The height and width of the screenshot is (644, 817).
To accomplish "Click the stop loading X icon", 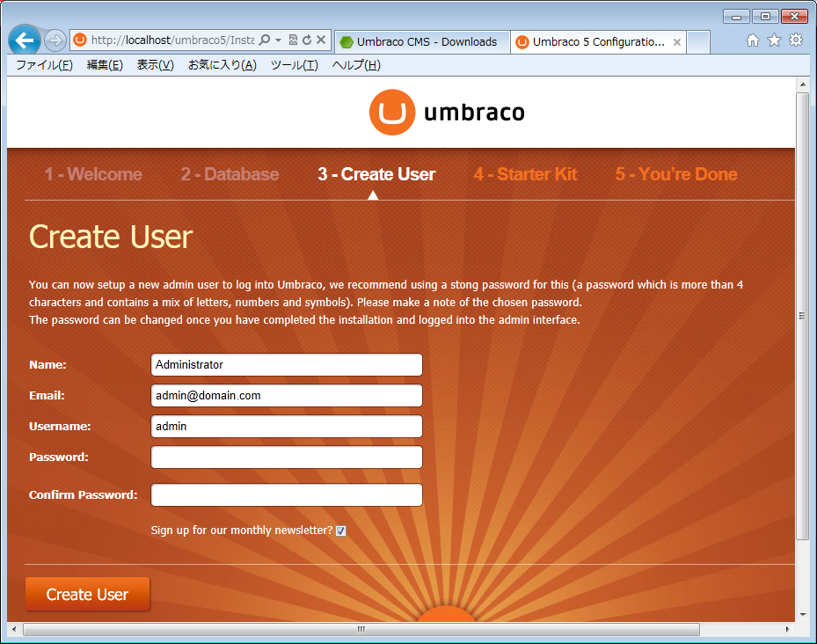I will pos(321,40).
